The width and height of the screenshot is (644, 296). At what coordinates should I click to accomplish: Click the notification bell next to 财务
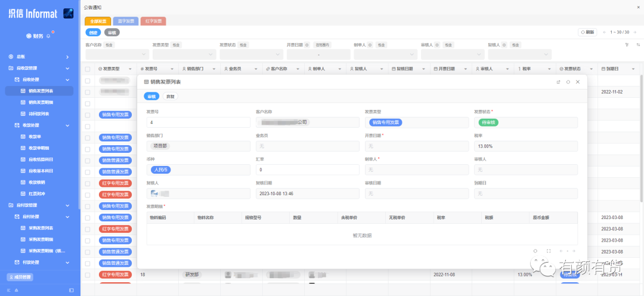48,36
